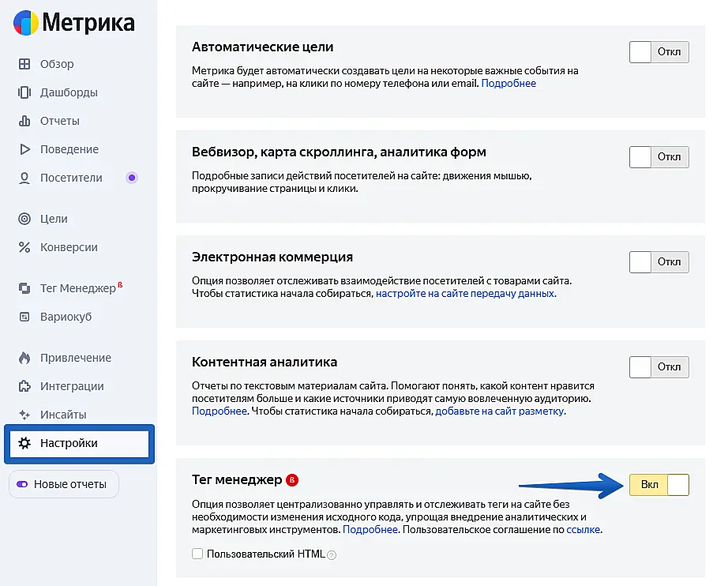The height and width of the screenshot is (586, 728).
Task: Click the Обзор grid icon in sidebar
Action: tap(24, 64)
